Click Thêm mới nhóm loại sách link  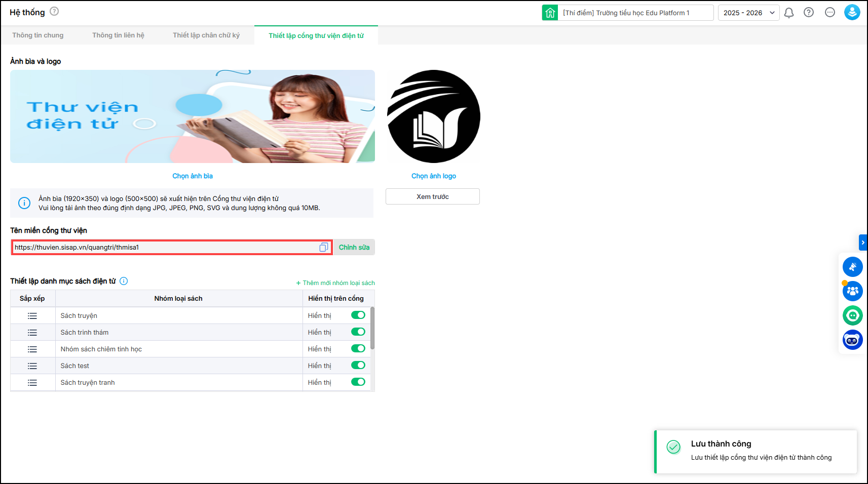[x=335, y=283]
